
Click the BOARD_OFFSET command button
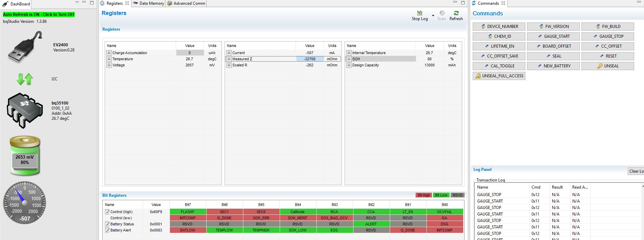[553, 46]
